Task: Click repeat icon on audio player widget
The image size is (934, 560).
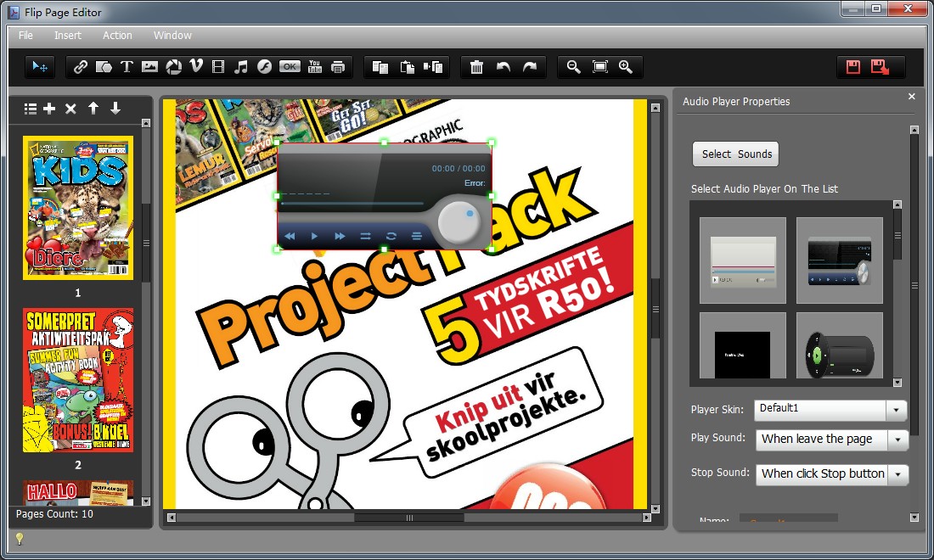Action: pyautogui.click(x=391, y=236)
